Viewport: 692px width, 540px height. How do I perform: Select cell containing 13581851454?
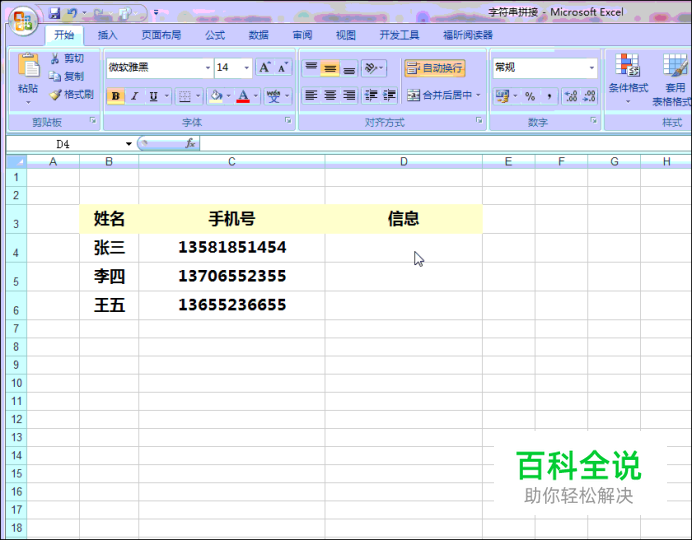click(232, 248)
